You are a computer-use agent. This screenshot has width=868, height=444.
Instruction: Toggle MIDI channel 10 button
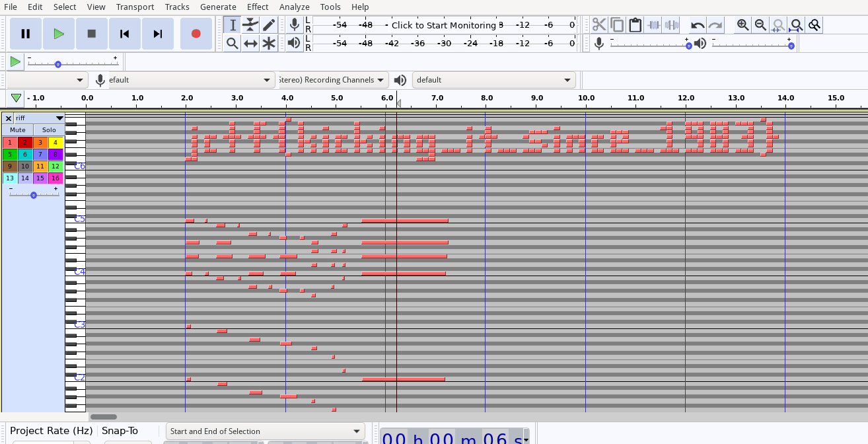pyautogui.click(x=25, y=166)
